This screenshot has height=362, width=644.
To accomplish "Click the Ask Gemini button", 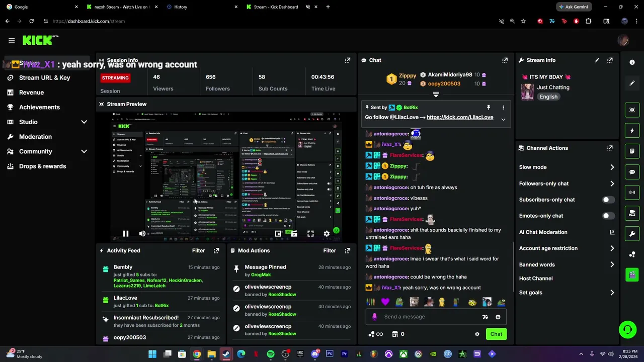I will [x=574, y=7].
